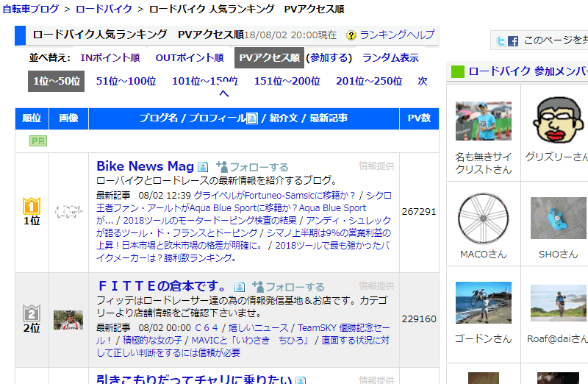Viewport: 588px width, 384px height.
Task: Open Roaf@daiさん cyclist avatar
Action: 559,303
